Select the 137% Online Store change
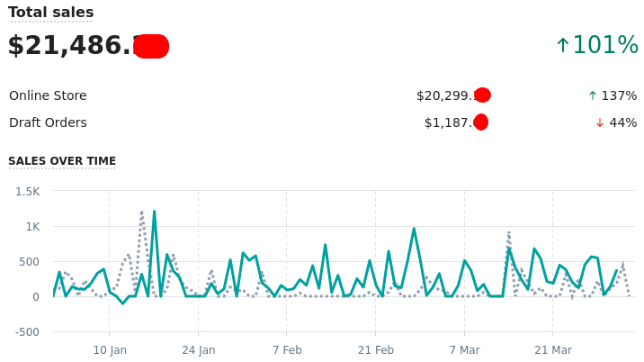The height and width of the screenshot is (362, 644). pos(619,96)
